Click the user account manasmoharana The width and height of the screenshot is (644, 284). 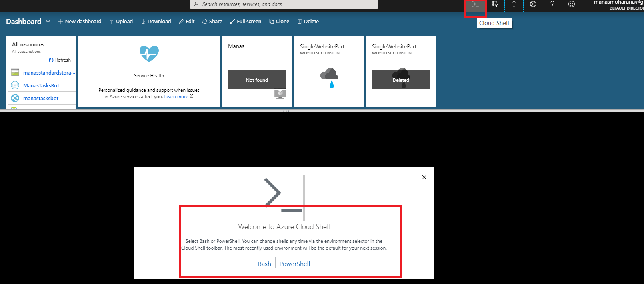(x=618, y=5)
